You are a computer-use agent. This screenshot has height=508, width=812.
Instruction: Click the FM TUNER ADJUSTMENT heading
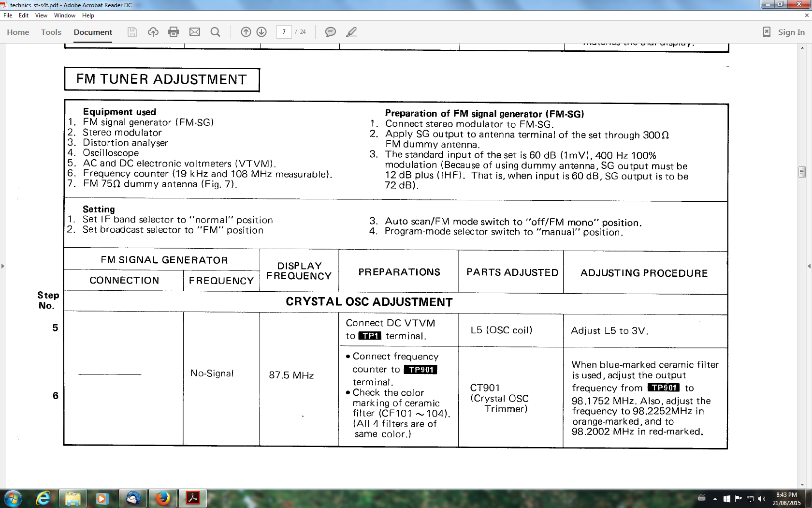(x=162, y=79)
